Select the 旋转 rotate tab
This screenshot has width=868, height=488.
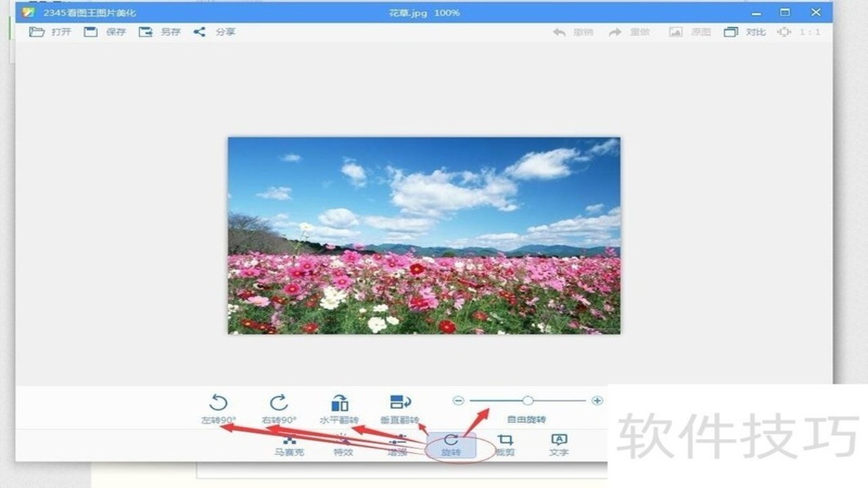(x=451, y=445)
